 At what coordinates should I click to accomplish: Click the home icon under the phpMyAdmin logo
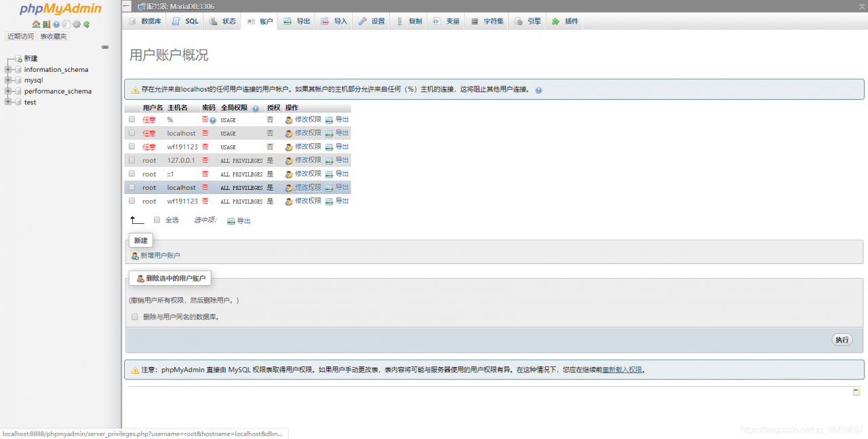pyautogui.click(x=36, y=24)
